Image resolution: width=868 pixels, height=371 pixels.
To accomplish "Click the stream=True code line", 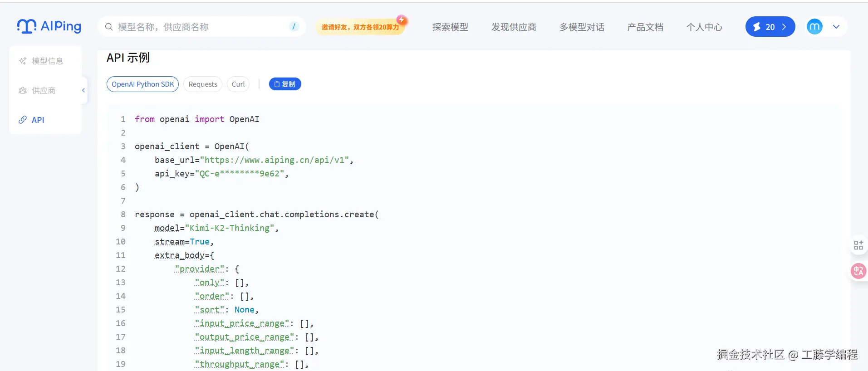I will (x=184, y=242).
